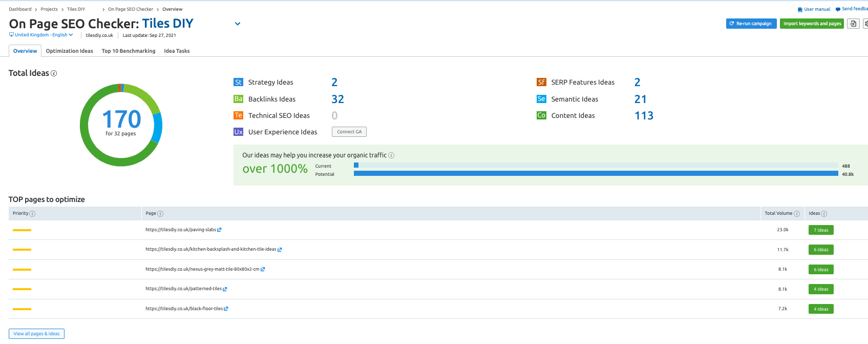This screenshot has height=344, width=868.
Task: Open the Idea Tasks tab
Action: (177, 51)
